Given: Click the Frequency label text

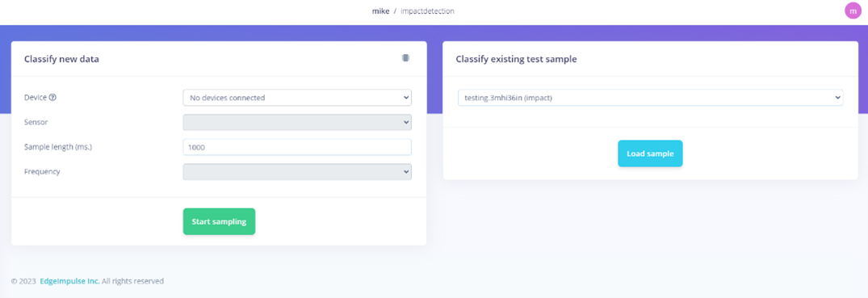Looking at the screenshot, I should click(42, 172).
